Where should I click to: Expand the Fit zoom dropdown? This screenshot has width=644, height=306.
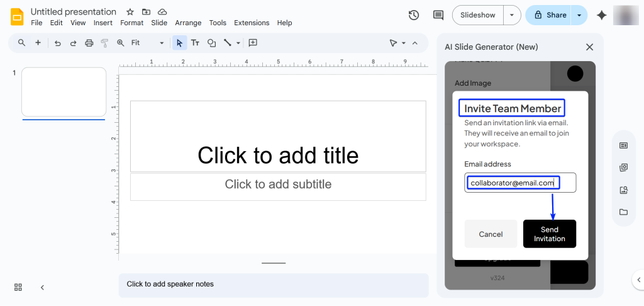click(x=162, y=43)
